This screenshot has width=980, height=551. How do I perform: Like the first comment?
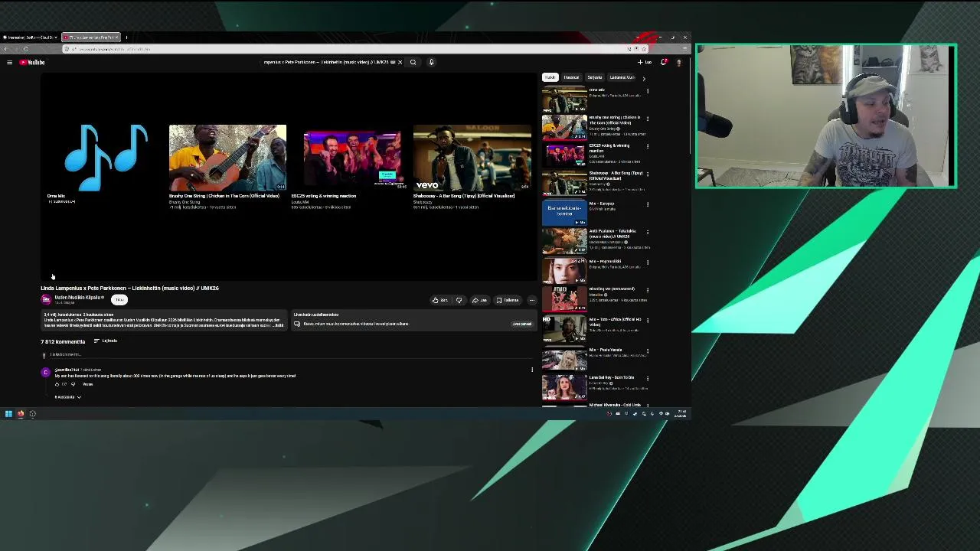coord(57,384)
